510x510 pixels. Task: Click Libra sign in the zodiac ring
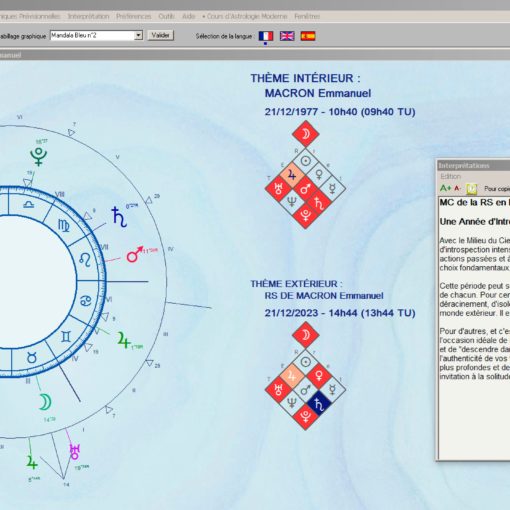click(x=29, y=204)
